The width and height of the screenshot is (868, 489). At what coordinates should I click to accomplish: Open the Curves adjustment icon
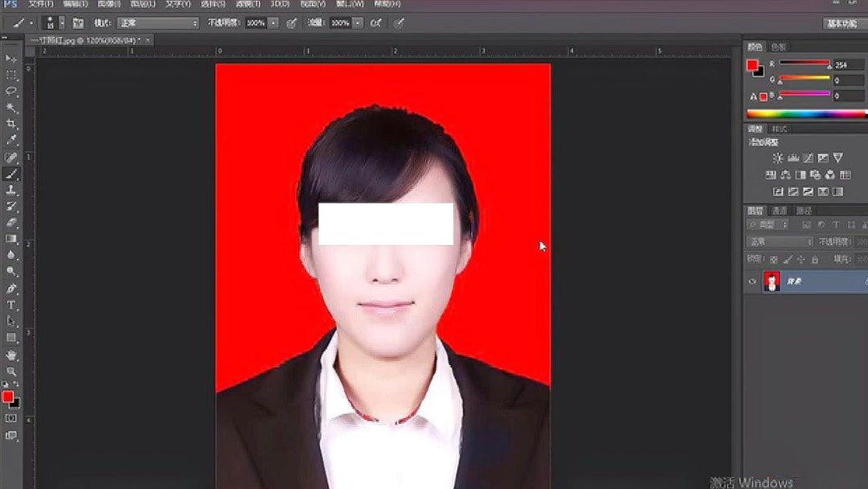tap(808, 157)
